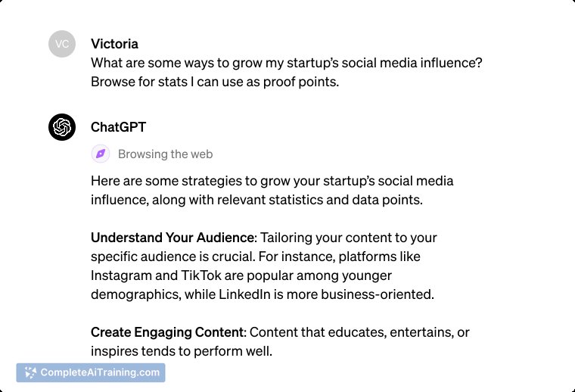Screen dimensions: 575x392
Task: Select the ChatGPT sender name
Action: pyautogui.click(x=118, y=127)
